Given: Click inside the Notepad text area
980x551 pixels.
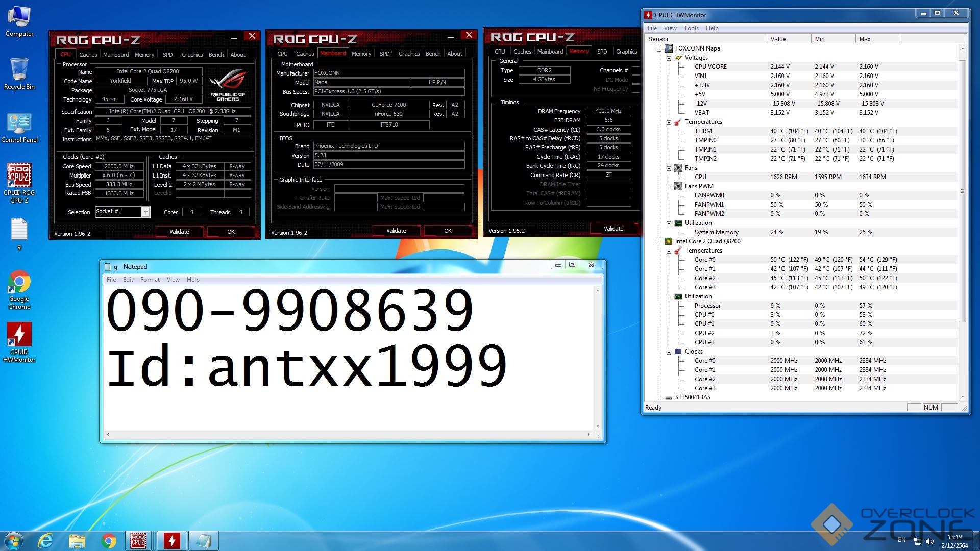Looking at the screenshot, I should pyautogui.click(x=348, y=357).
